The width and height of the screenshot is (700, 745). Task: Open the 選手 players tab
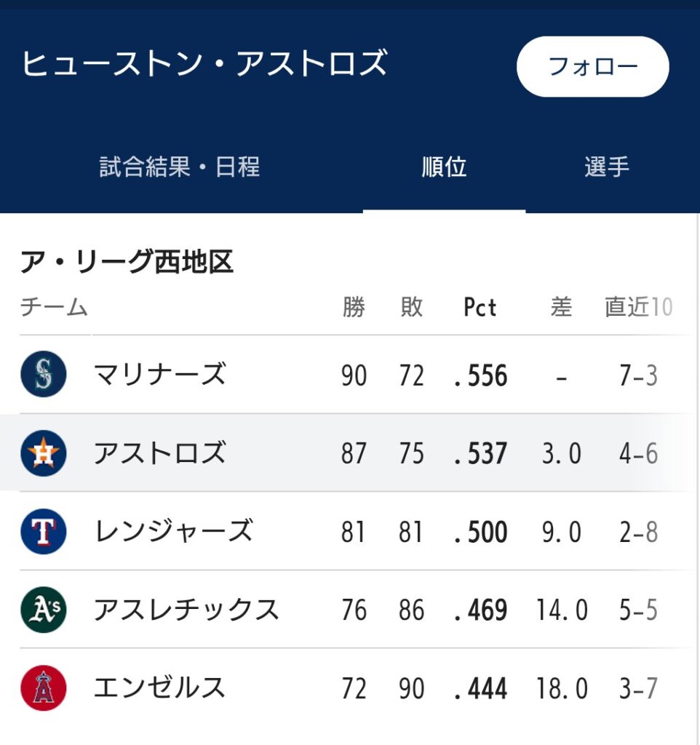point(606,167)
